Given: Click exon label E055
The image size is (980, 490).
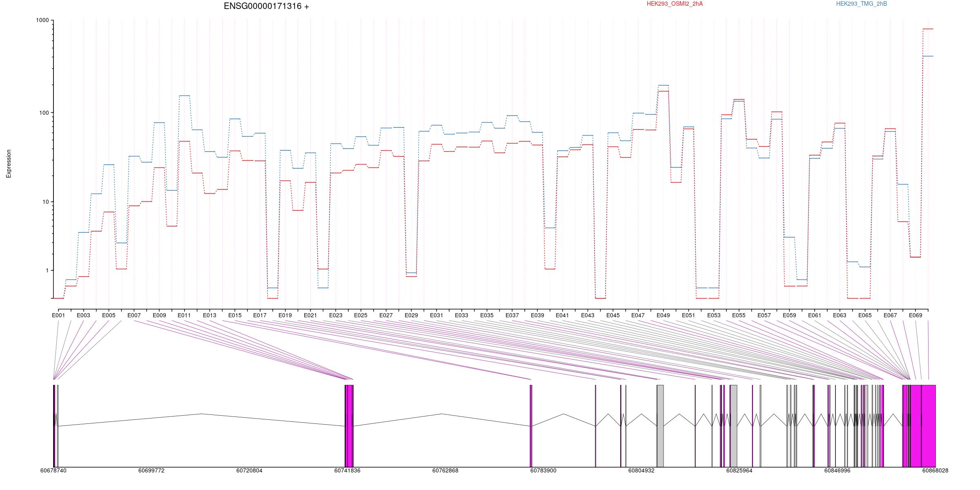Looking at the screenshot, I should (x=739, y=315).
